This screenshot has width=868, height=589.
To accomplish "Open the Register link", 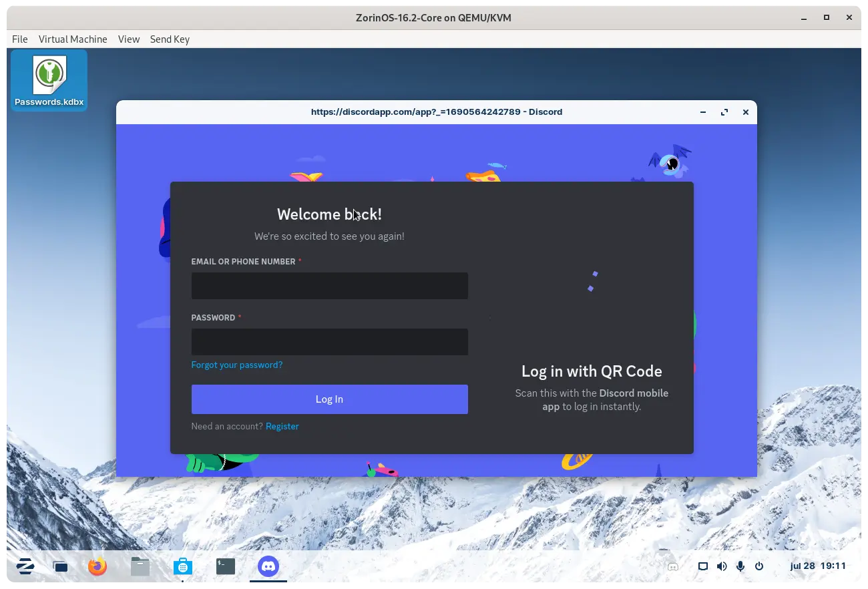I will click(x=282, y=427).
